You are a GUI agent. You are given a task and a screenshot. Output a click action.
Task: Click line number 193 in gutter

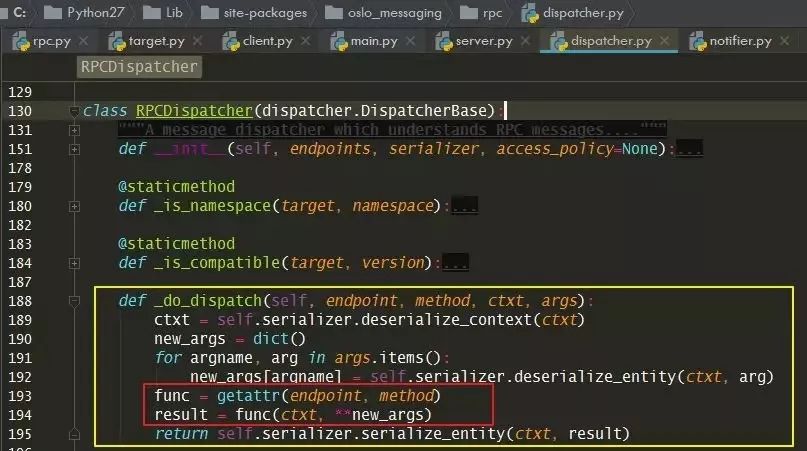20,396
